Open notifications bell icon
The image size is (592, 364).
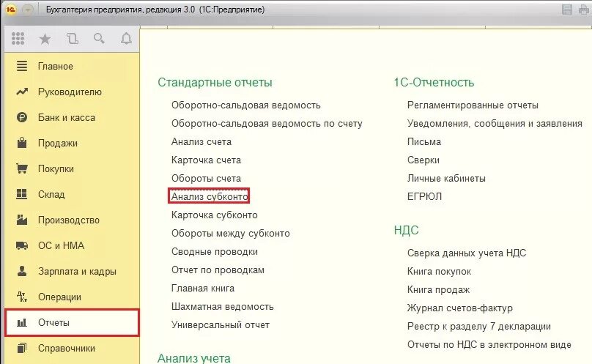point(126,39)
